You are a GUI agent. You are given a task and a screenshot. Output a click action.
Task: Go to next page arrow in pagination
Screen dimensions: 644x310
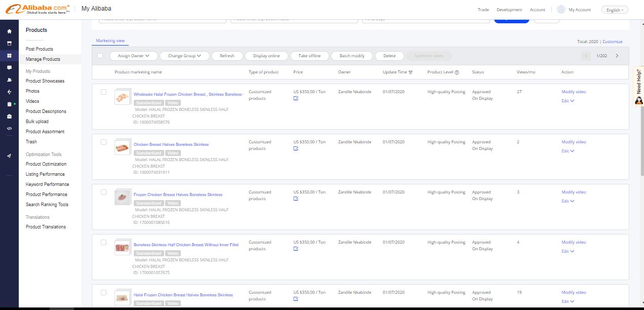(x=617, y=56)
